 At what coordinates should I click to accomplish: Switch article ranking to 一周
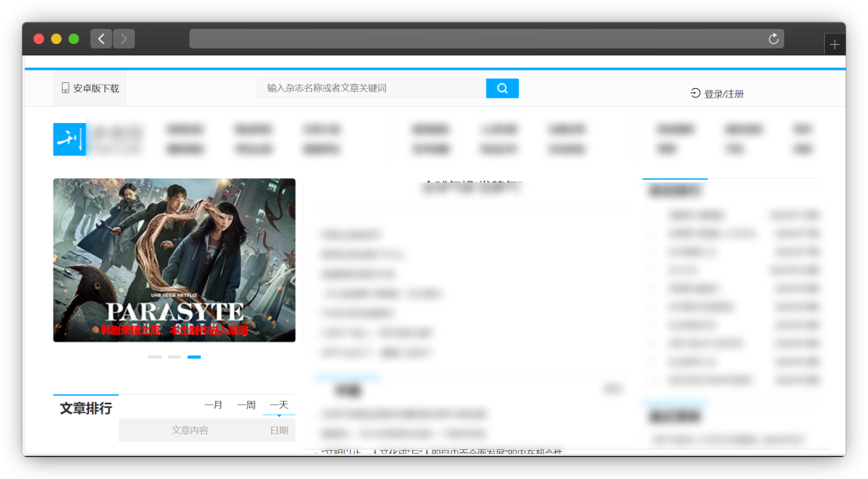tap(246, 405)
